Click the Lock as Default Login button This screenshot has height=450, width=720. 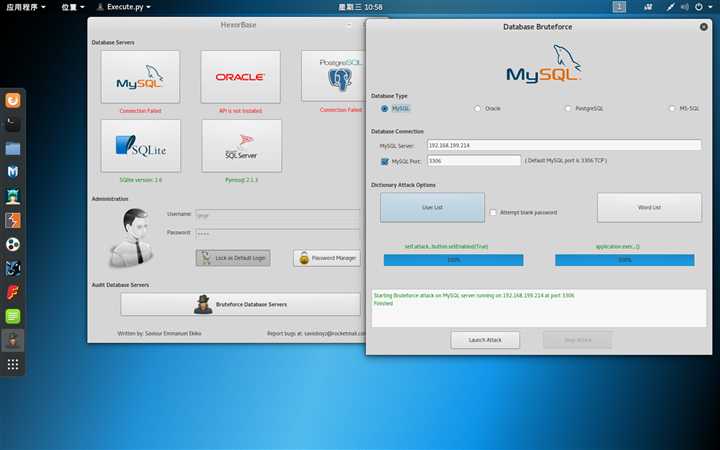[x=233, y=258]
